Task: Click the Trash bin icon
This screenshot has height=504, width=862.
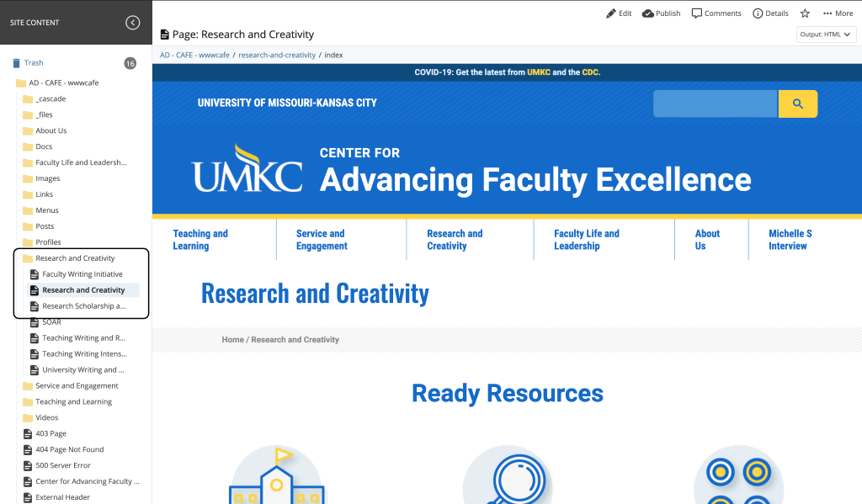Action: pyautogui.click(x=17, y=63)
